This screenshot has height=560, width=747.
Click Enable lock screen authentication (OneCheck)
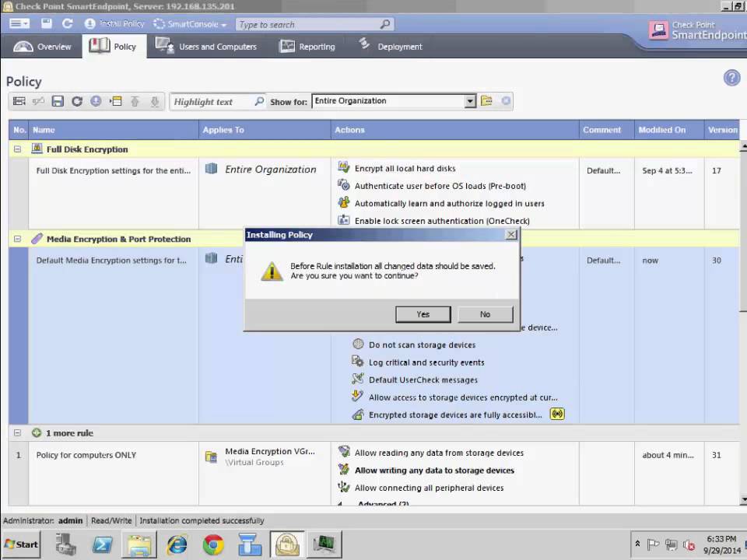pyautogui.click(x=442, y=221)
